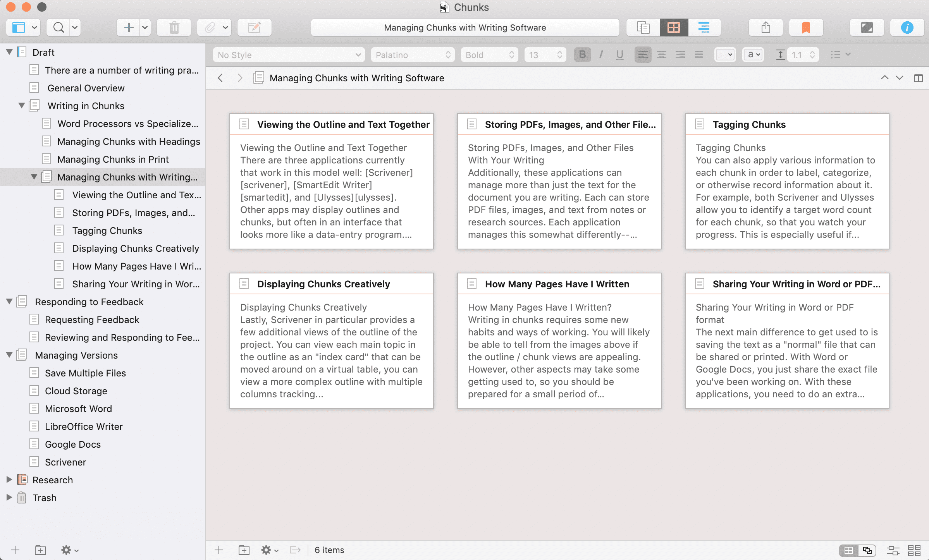Click plus in binder footer
Image resolution: width=929 pixels, height=560 pixels.
(x=15, y=550)
